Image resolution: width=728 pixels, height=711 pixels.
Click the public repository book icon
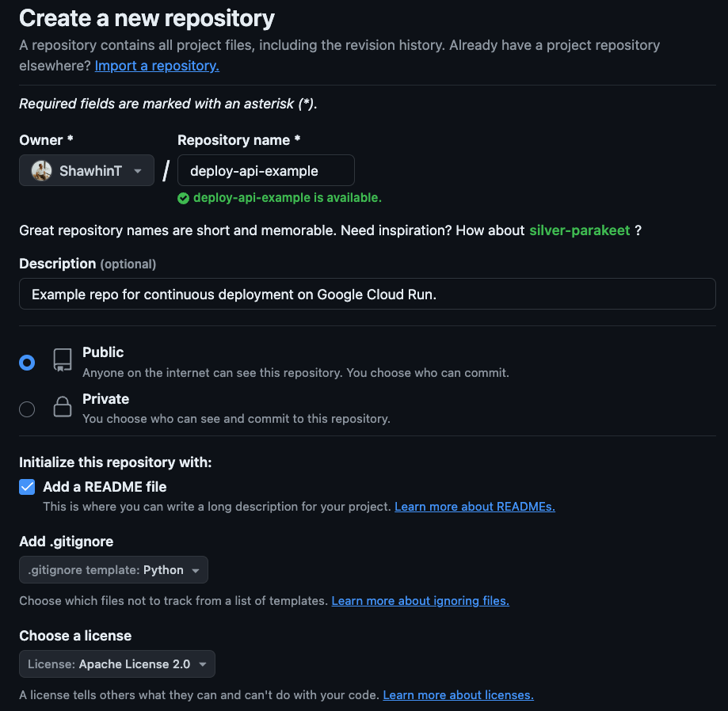click(63, 361)
